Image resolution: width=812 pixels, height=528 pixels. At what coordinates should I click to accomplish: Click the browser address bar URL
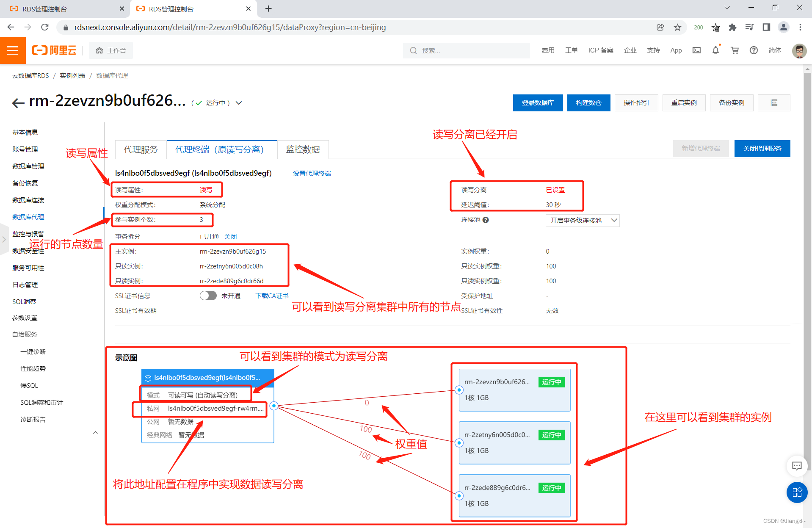[230, 27]
